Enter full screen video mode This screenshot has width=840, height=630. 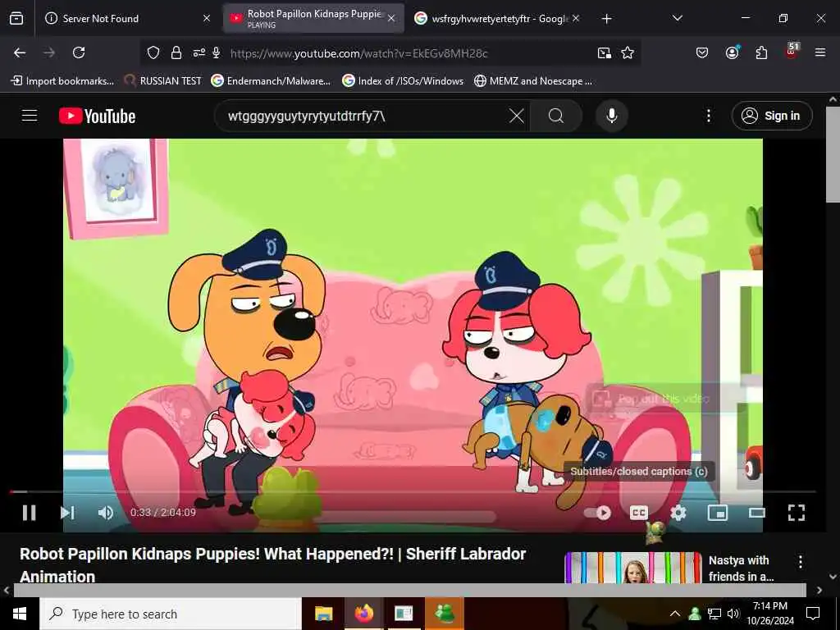pos(796,513)
